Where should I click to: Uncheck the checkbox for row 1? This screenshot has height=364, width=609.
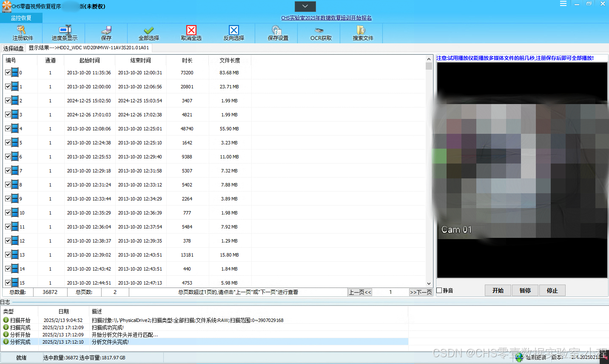[8, 87]
